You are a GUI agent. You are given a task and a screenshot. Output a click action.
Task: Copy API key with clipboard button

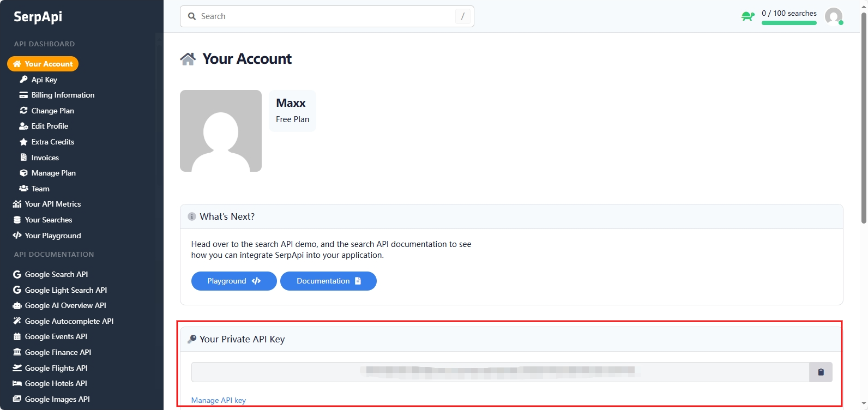[821, 372]
